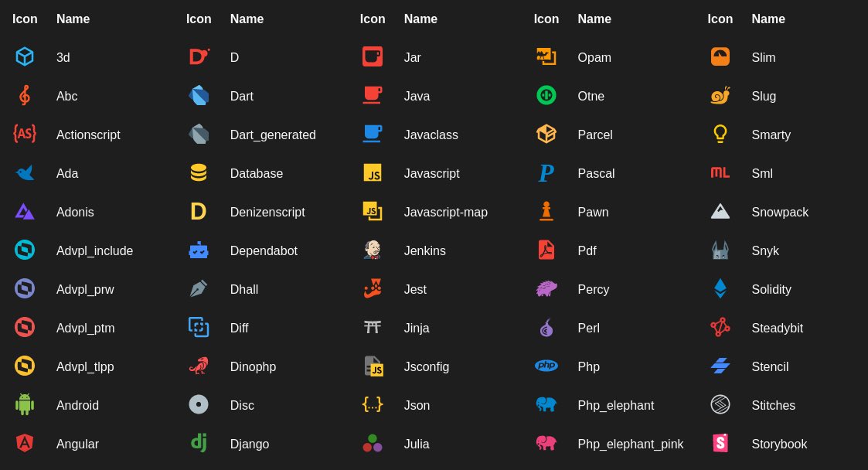This screenshot has width=868, height=470.
Task: Choose the Perl onion icon
Action: pyautogui.click(x=546, y=327)
